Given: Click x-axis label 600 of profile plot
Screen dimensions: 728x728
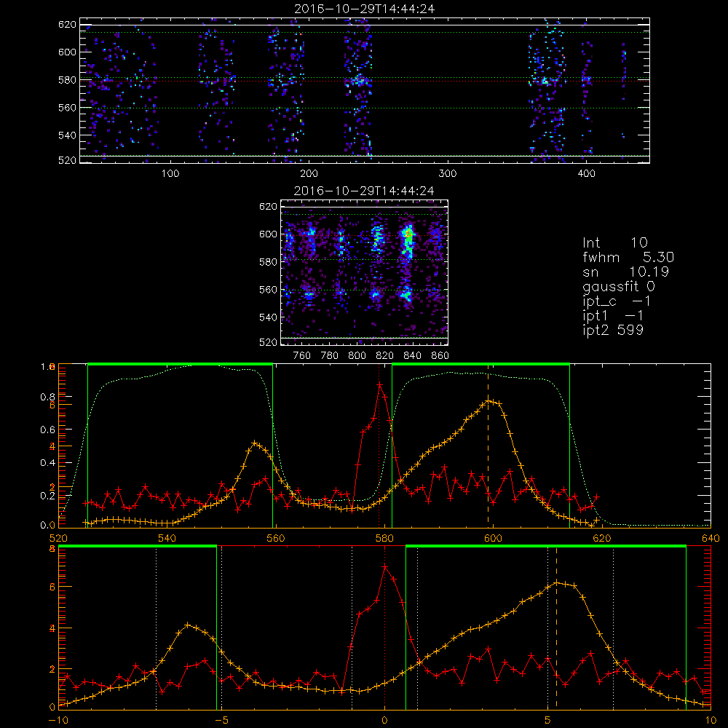Looking at the screenshot, I should pyautogui.click(x=493, y=538).
